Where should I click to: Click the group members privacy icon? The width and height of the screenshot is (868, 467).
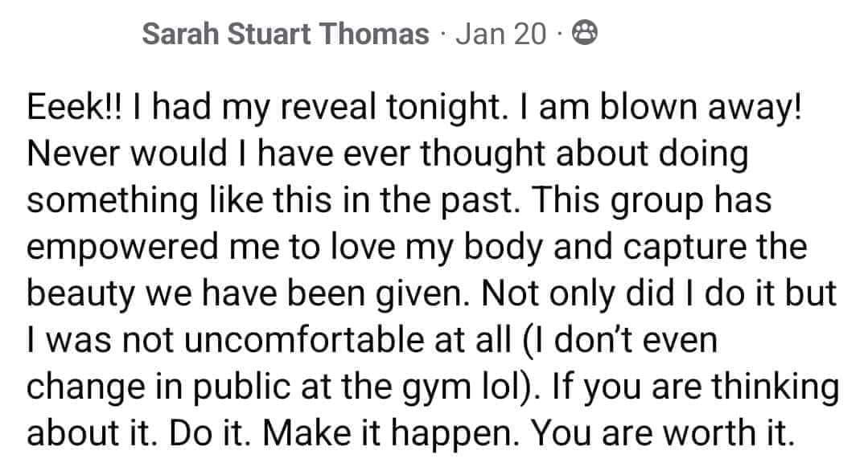tap(585, 33)
